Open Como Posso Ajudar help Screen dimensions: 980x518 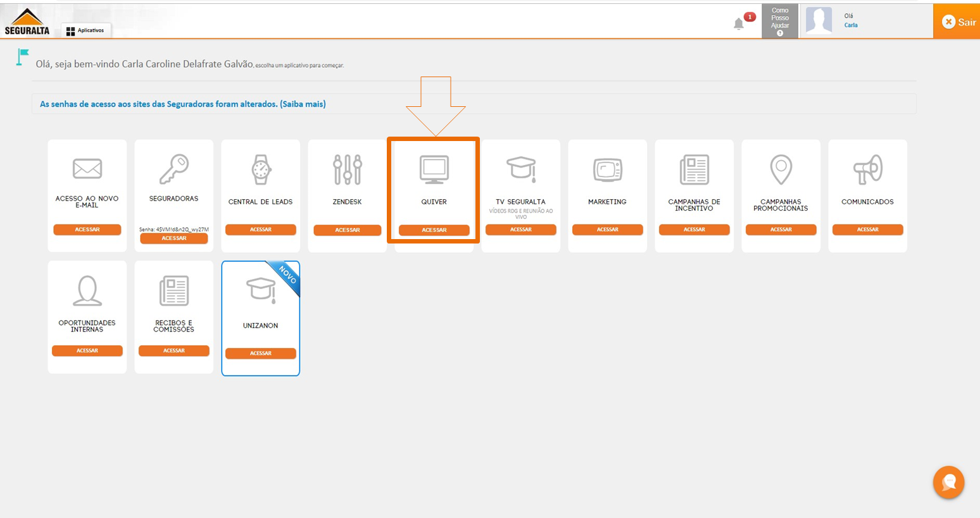point(780,21)
